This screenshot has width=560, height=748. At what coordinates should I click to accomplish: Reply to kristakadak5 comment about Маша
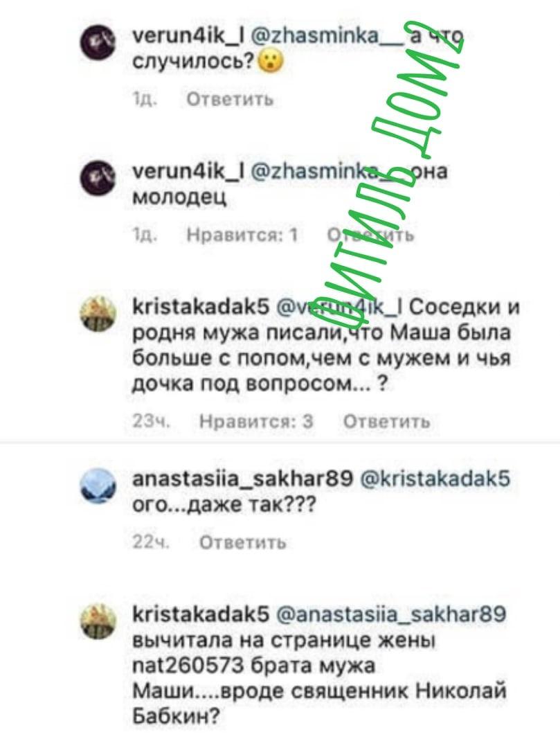[386, 422]
